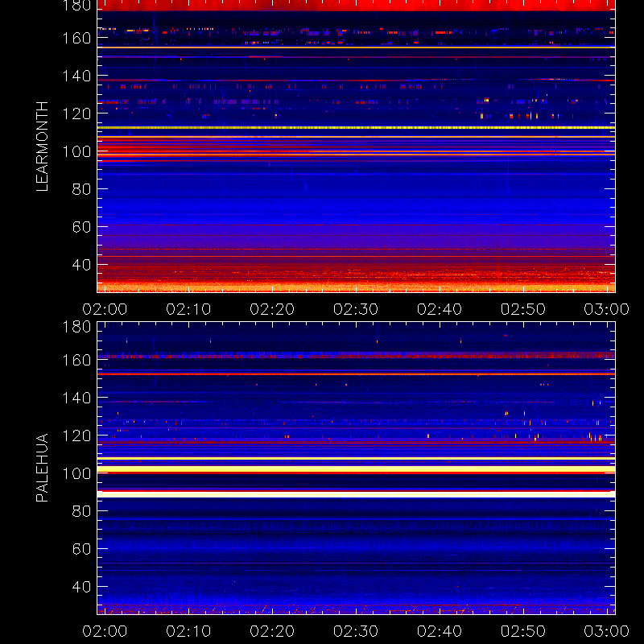Select the 160 tick label on the Learmonth plot
Screen dimensions: 644x644
[76, 38]
